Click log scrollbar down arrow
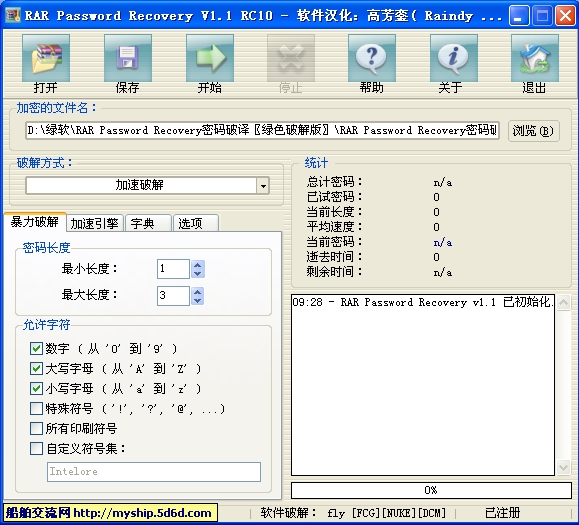The width and height of the screenshot is (579, 525). pos(563,467)
